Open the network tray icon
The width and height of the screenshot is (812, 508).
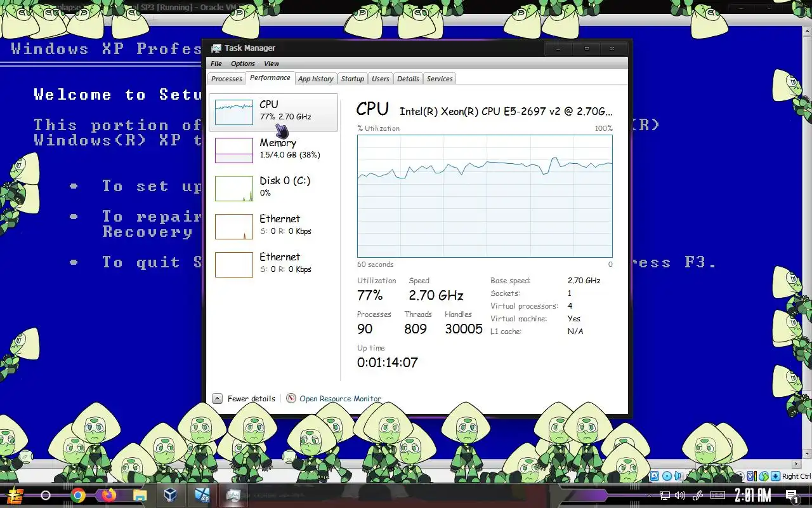664,495
